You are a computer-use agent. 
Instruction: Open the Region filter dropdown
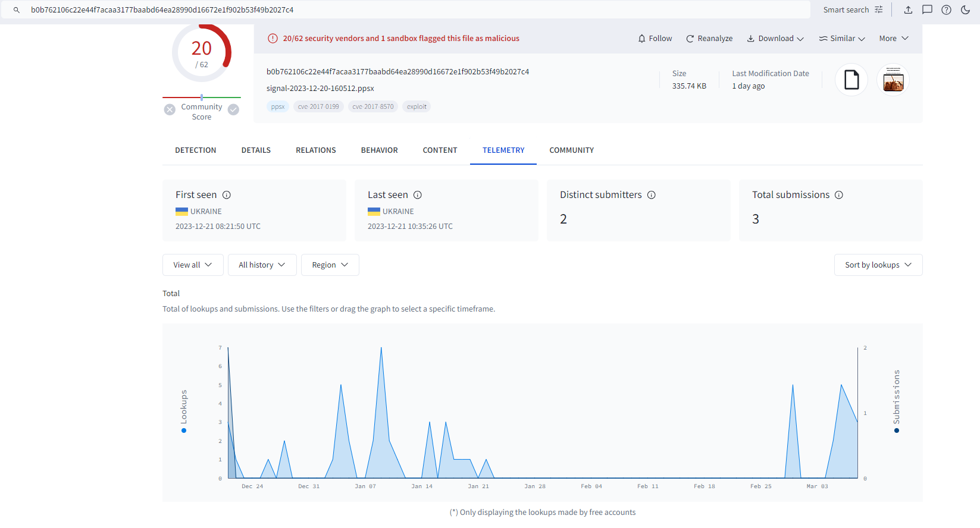pos(330,265)
